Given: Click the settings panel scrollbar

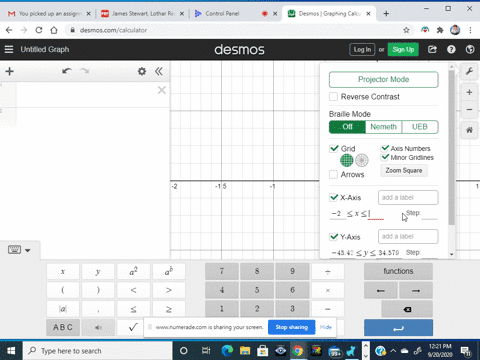Looking at the screenshot, I should tap(451, 147).
